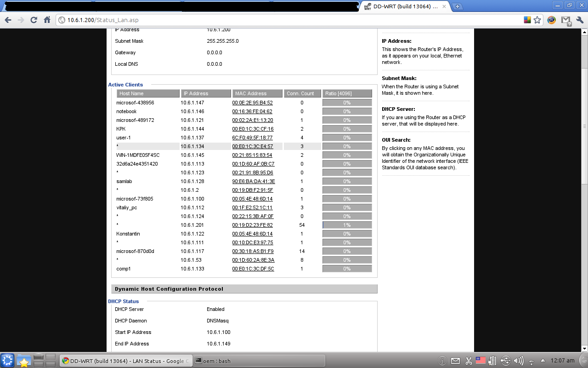588x368 pixels.
Task: Select IP address 10.6.1.53
Action: click(x=191, y=260)
